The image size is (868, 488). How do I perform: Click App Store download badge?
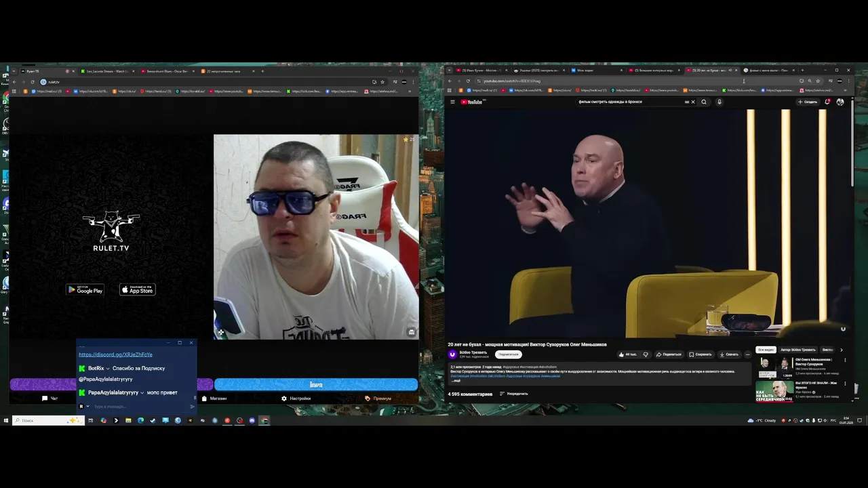coord(138,289)
